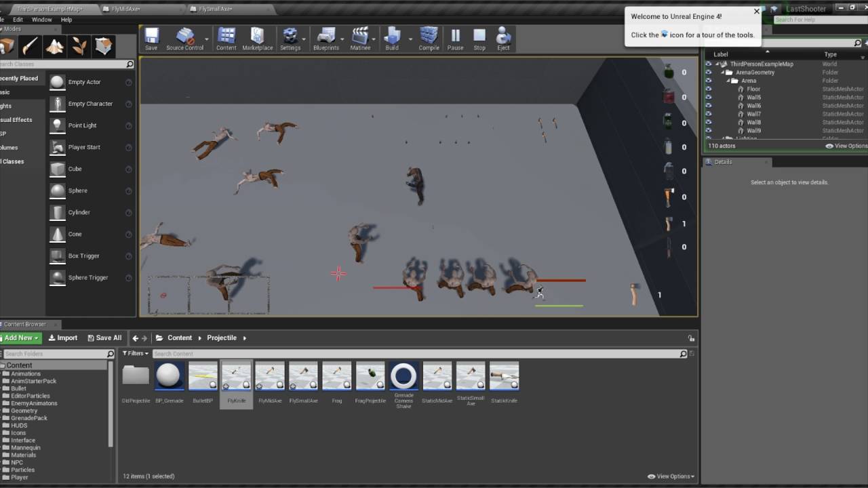Open Matinee dropdown arrow
This screenshot has height=488, width=868.
point(375,39)
